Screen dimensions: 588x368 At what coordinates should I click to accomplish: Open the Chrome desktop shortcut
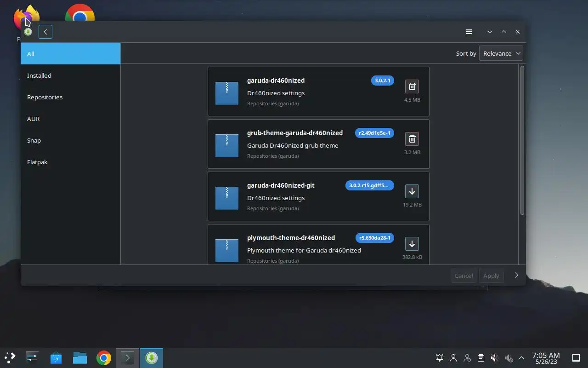[80, 14]
